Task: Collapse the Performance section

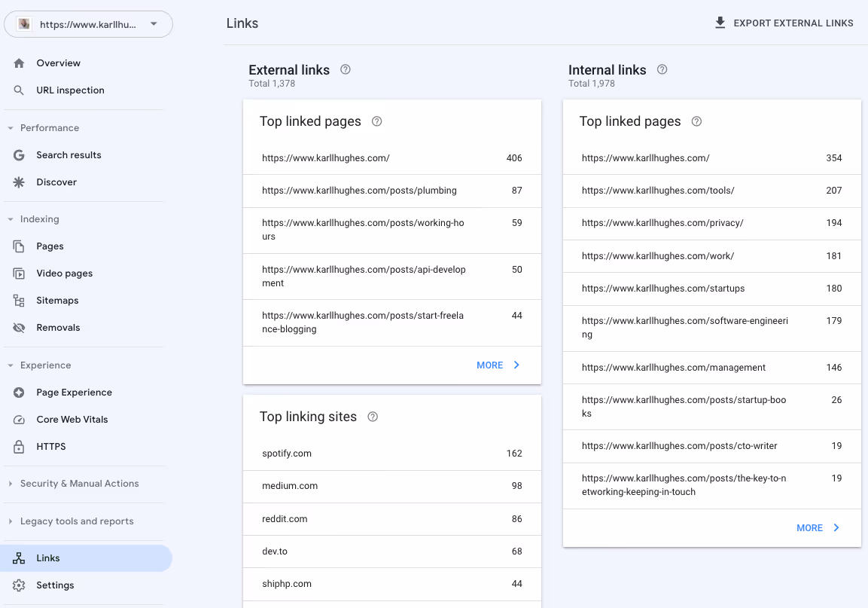Action: pos(11,128)
